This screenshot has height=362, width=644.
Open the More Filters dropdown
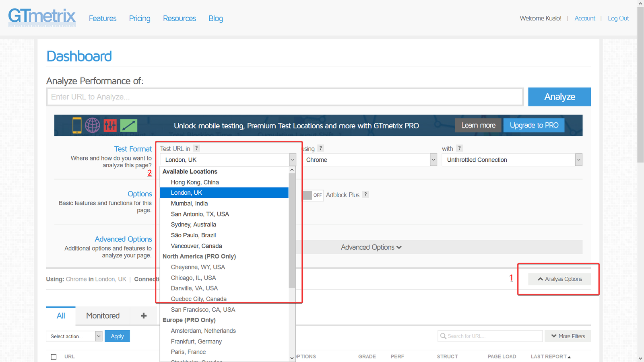click(568, 336)
